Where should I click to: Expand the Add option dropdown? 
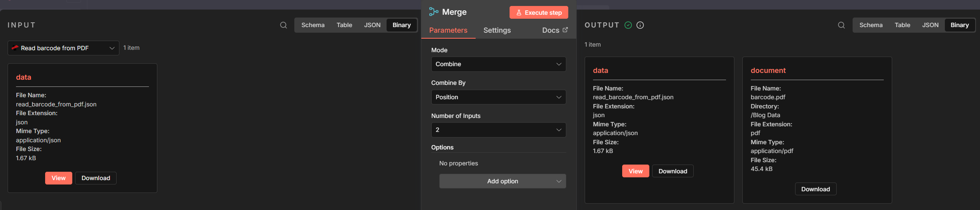point(502,181)
